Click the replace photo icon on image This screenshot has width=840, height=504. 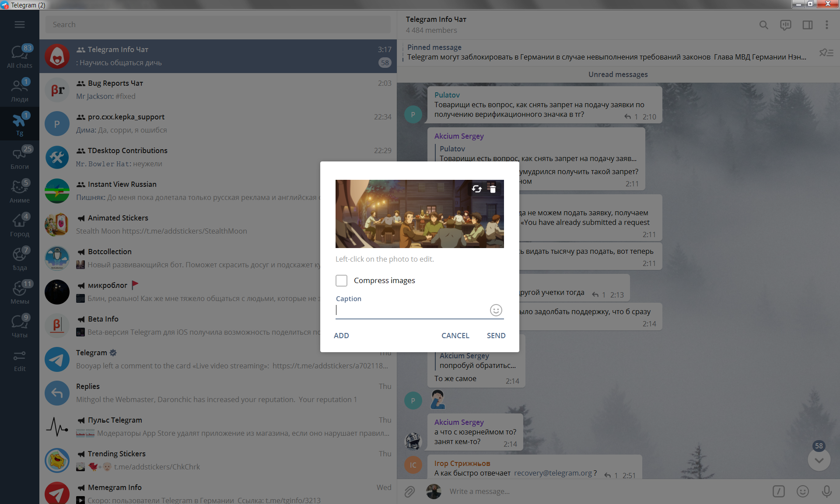point(477,189)
